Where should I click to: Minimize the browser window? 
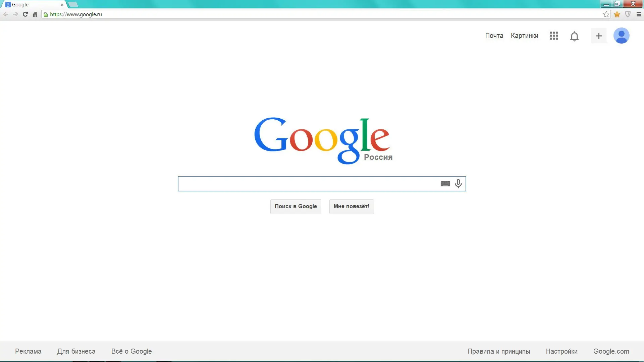[x=606, y=4]
